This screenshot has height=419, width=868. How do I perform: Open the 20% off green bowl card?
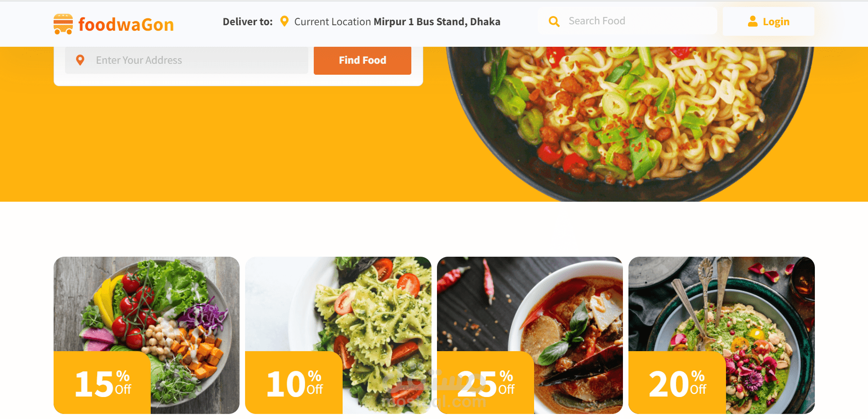coord(721,335)
